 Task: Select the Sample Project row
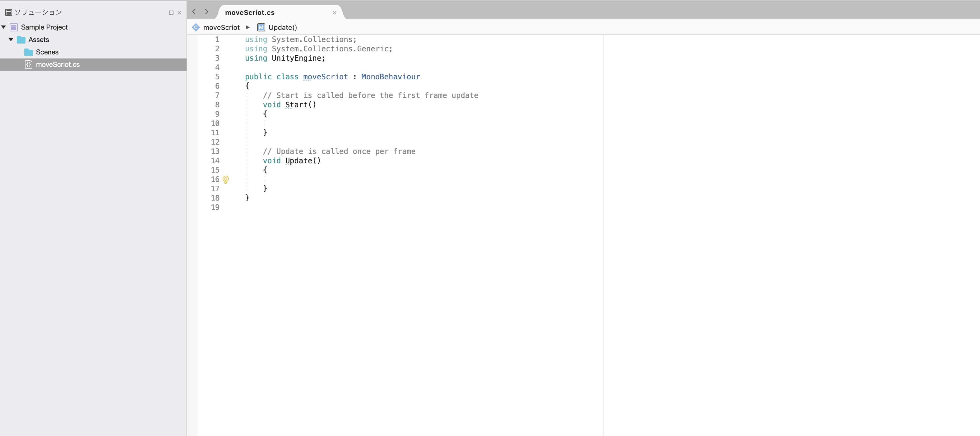point(93,27)
